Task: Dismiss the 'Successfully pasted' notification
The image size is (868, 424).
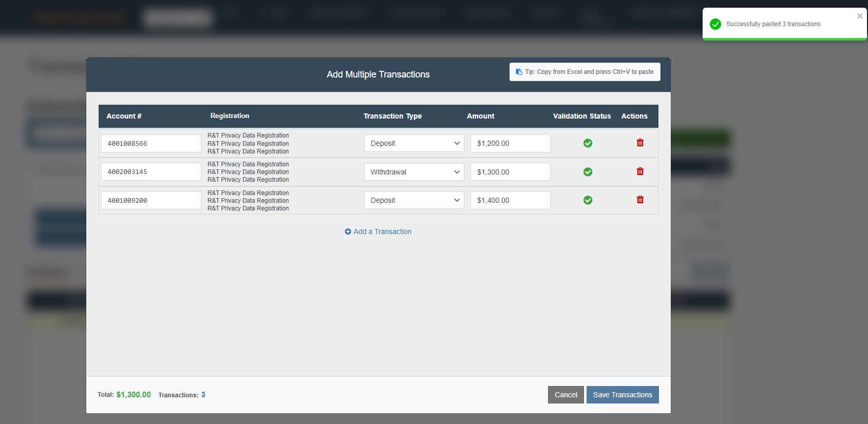Action: 860,16
